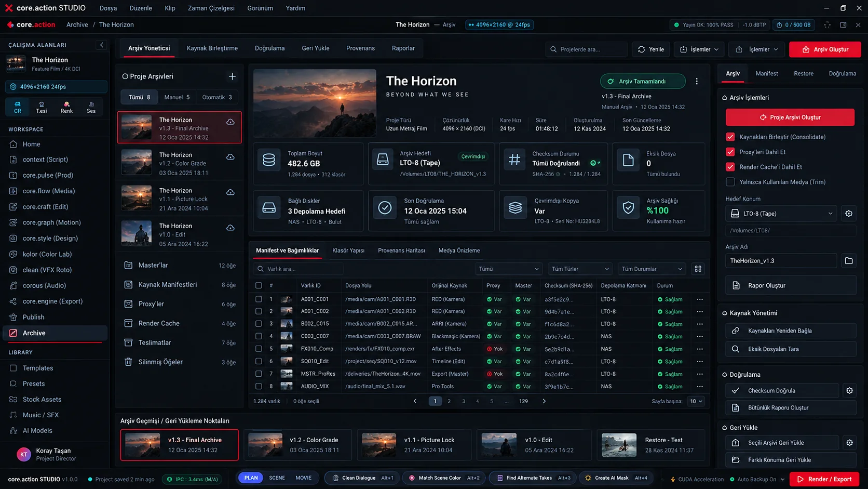Image resolution: width=868 pixels, height=489 pixels.
Task: Change Sayfa başına rows per page dropdown
Action: click(x=695, y=401)
